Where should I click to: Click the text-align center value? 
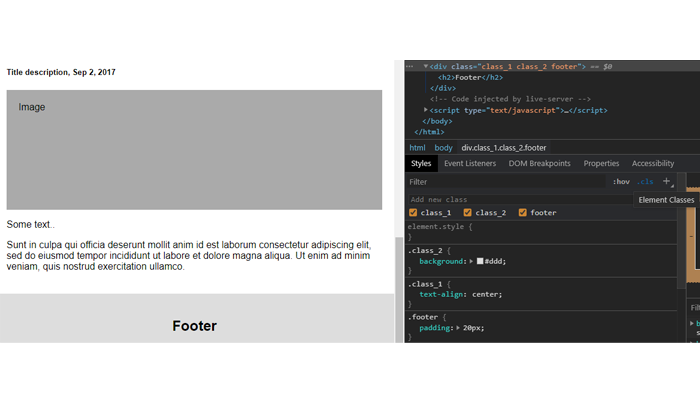(x=486, y=295)
